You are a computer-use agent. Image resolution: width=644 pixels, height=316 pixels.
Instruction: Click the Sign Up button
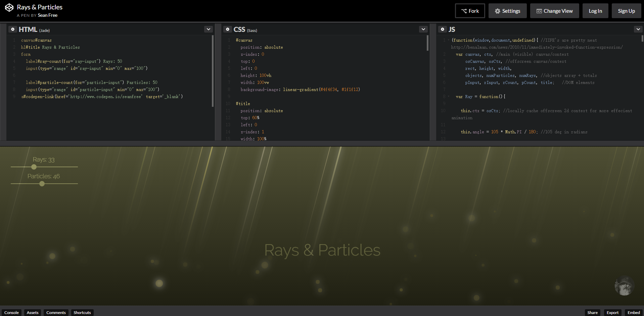(627, 11)
